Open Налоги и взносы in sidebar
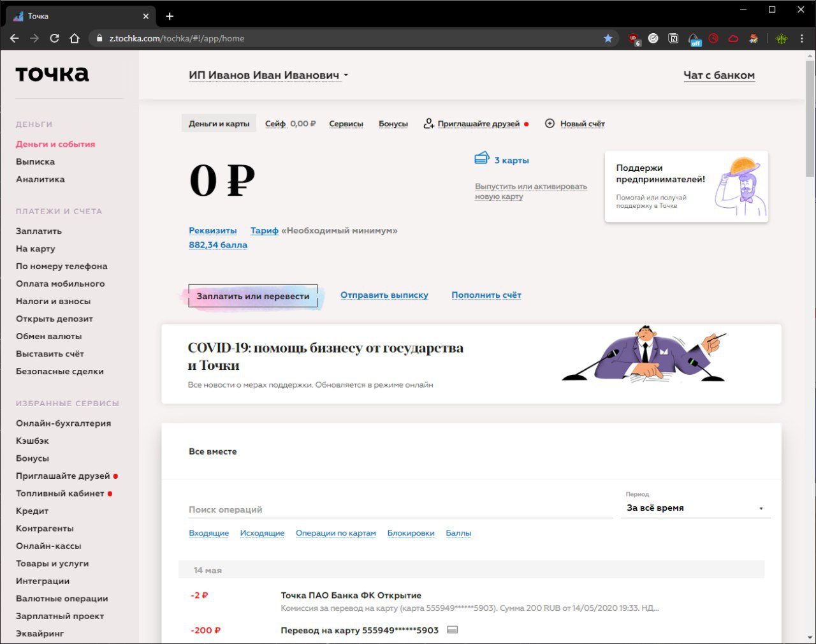The width and height of the screenshot is (816, 644). point(54,302)
